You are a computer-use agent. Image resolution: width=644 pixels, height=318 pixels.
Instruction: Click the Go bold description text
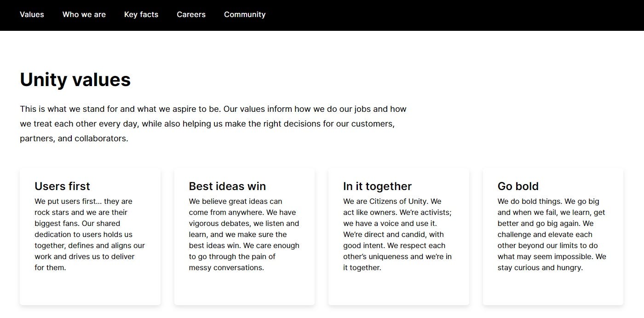click(552, 234)
